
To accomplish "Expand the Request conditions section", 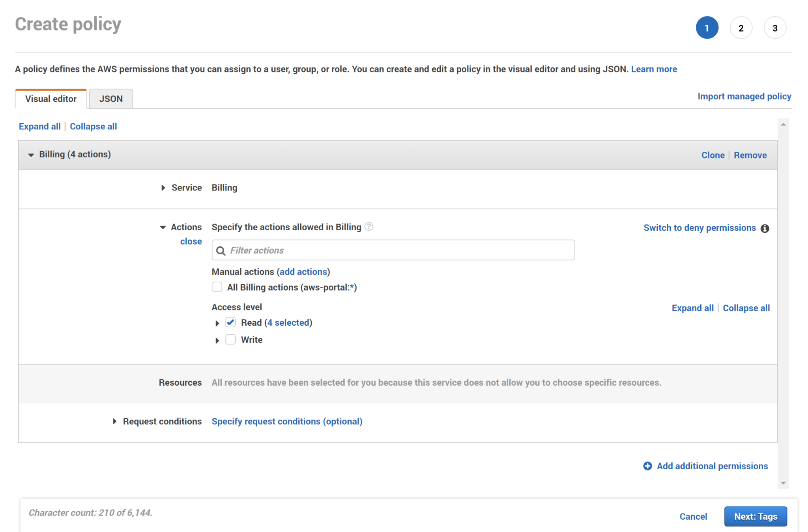I will (x=114, y=421).
